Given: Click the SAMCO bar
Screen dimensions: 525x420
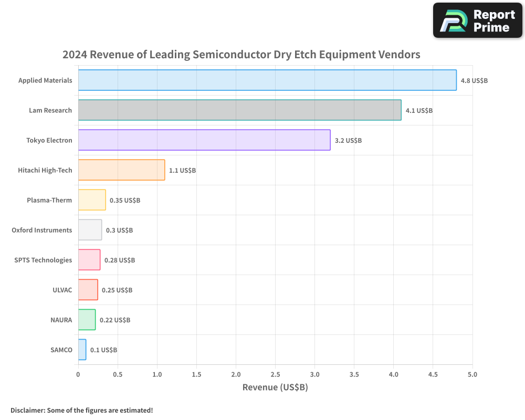Looking at the screenshot, I should click(82, 350).
